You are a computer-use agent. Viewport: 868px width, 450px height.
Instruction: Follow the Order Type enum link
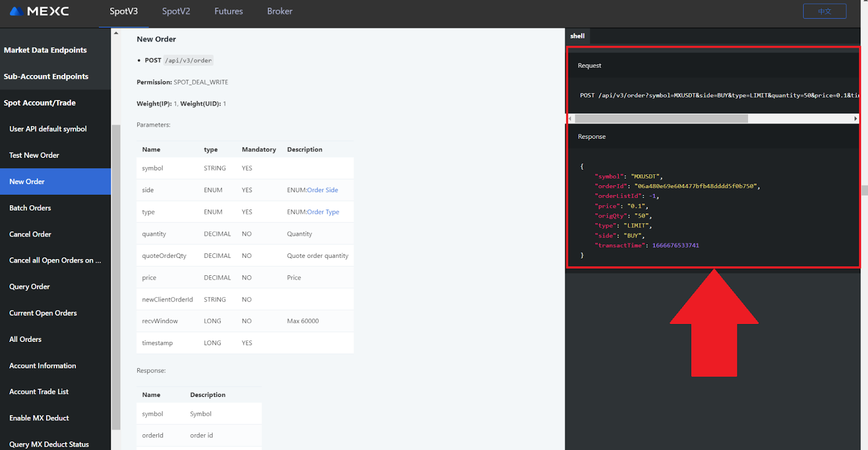click(323, 212)
